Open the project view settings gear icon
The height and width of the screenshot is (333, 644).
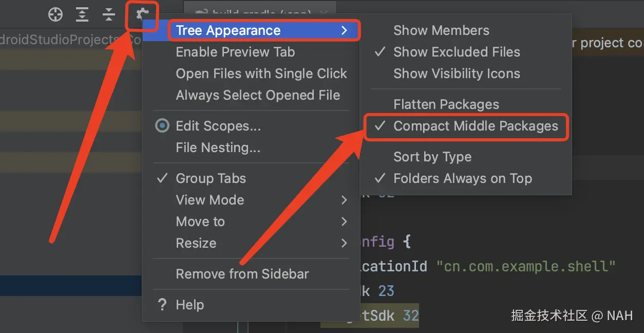[142, 14]
